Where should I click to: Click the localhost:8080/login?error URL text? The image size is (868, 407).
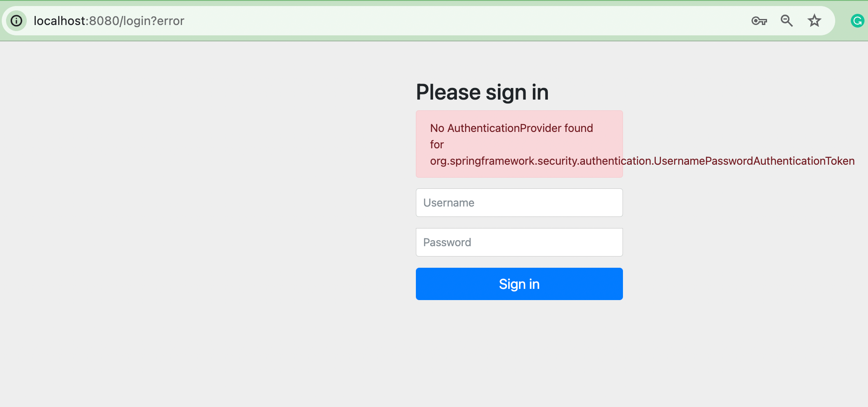coord(109,21)
